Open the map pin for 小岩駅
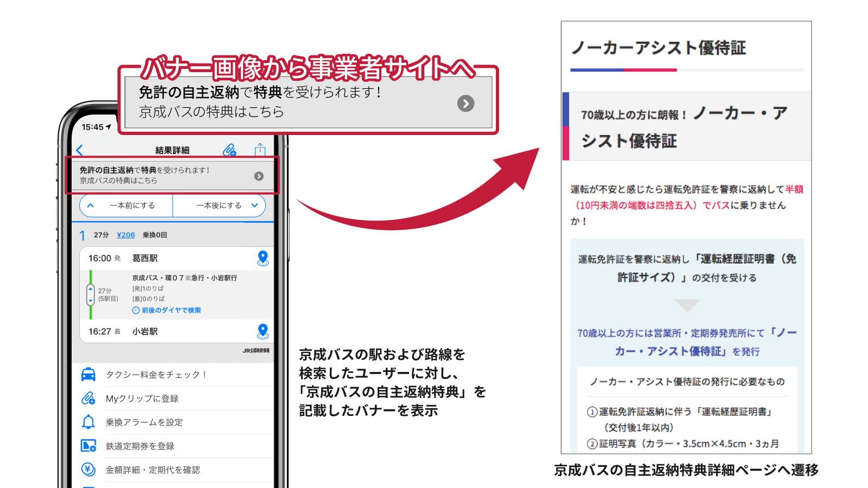Viewport: 868px width, 488px height. pos(263,331)
